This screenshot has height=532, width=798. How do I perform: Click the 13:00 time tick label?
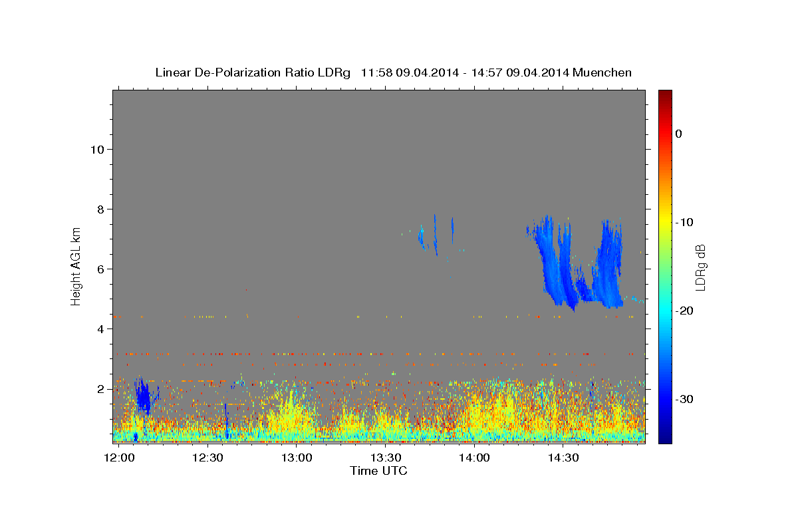click(x=297, y=458)
